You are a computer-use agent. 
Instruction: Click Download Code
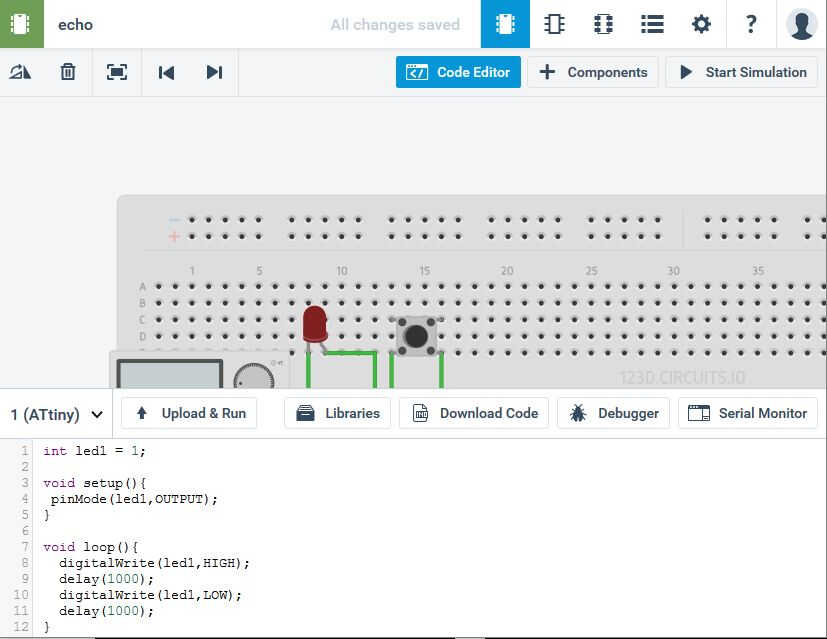pos(474,413)
